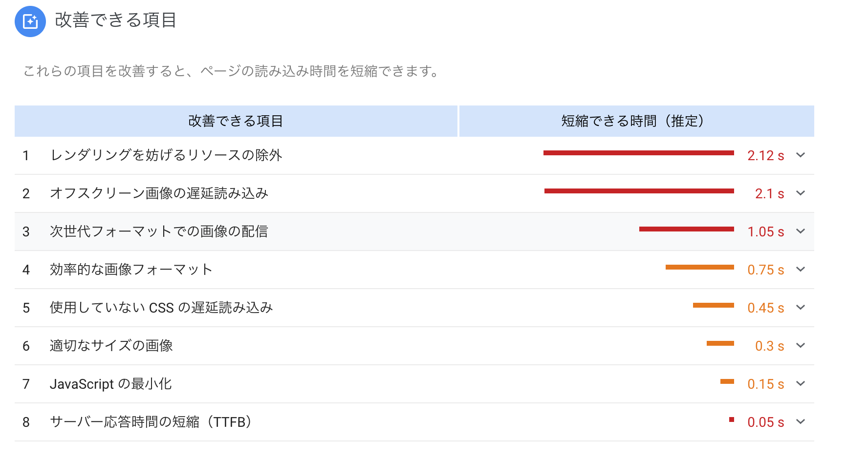This screenshot has width=868, height=461.
Task: Click the 0.45 s savings value
Action: click(x=765, y=308)
